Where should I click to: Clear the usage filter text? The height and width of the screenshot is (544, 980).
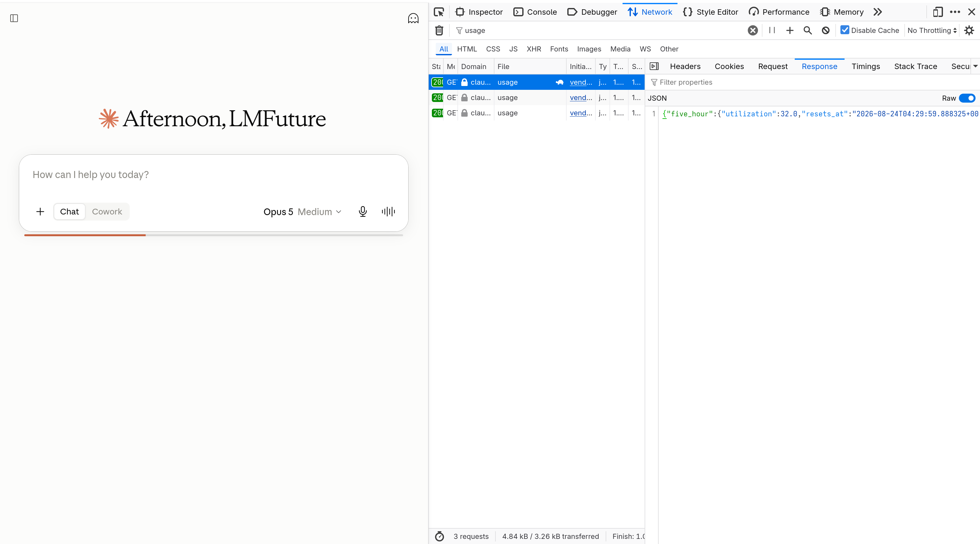753,30
